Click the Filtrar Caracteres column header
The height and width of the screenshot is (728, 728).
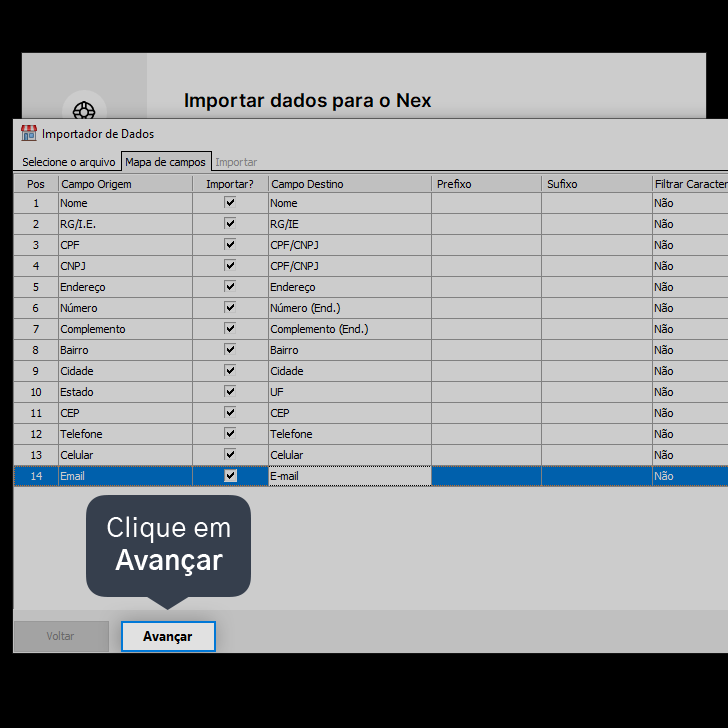(690, 184)
